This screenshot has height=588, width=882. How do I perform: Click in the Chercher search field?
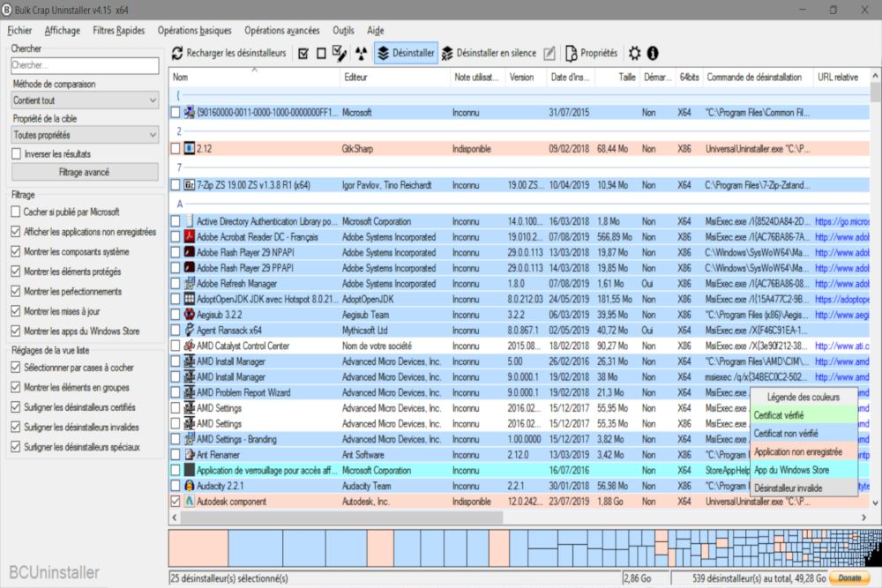(85, 65)
